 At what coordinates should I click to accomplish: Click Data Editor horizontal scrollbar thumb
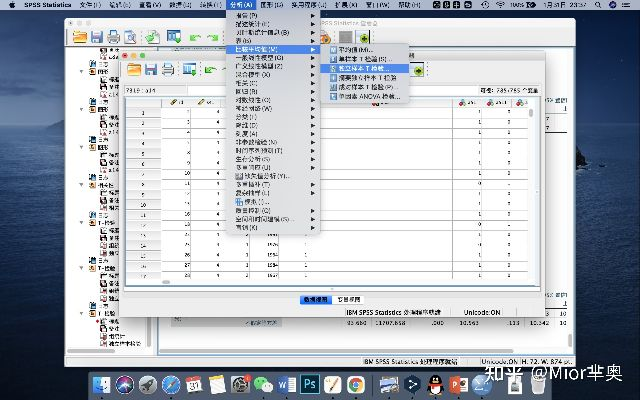pyautogui.click(x=166, y=282)
